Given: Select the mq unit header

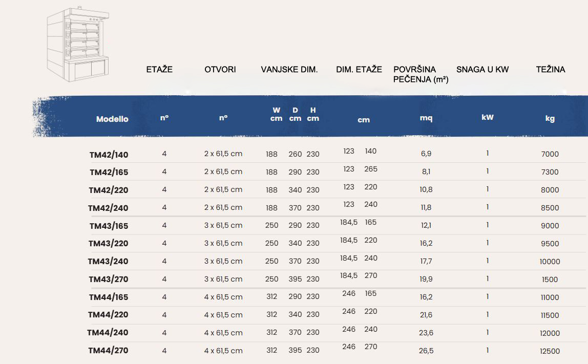Looking at the screenshot, I should (426, 118).
